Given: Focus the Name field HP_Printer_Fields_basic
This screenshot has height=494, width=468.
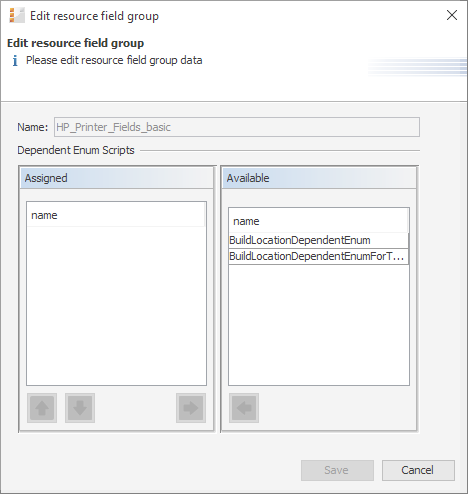Looking at the screenshot, I should (237, 127).
